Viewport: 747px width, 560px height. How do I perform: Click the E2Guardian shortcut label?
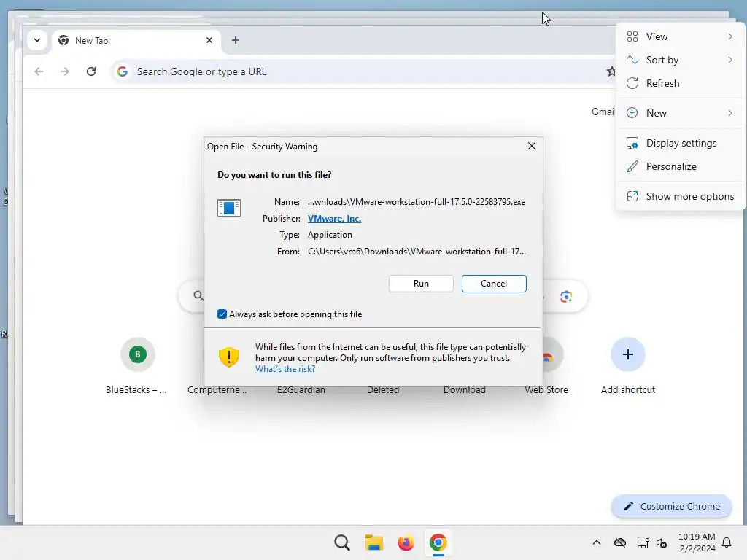coord(301,389)
